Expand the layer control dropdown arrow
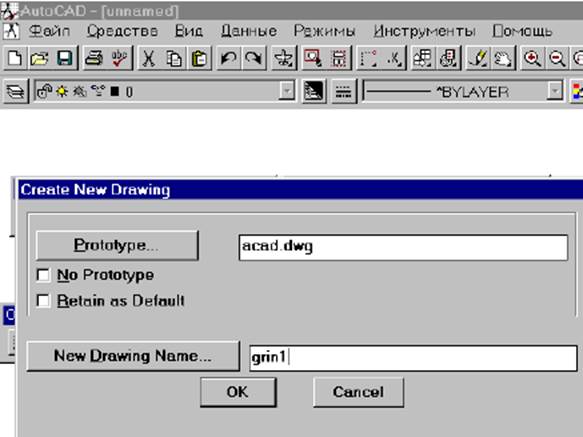Viewport: 583px width, 437px height. (286, 91)
